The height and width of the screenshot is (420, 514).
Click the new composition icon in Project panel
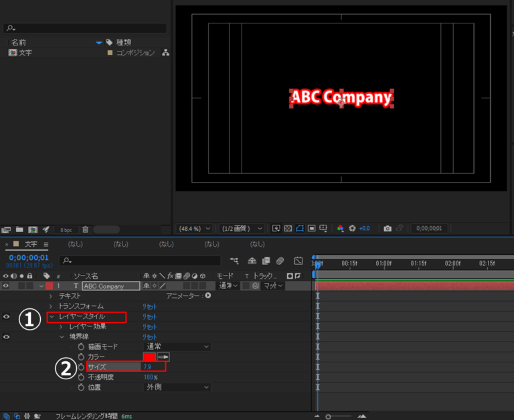click(x=31, y=229)
